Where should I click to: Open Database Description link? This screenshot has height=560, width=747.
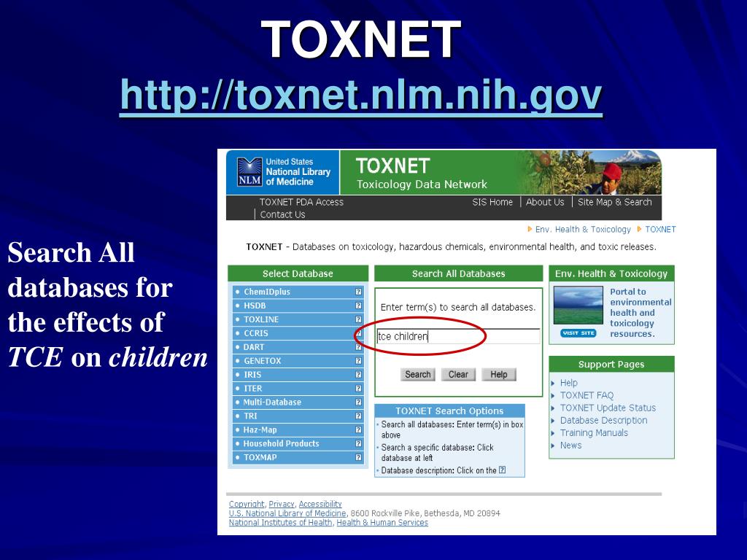[603, 421]
